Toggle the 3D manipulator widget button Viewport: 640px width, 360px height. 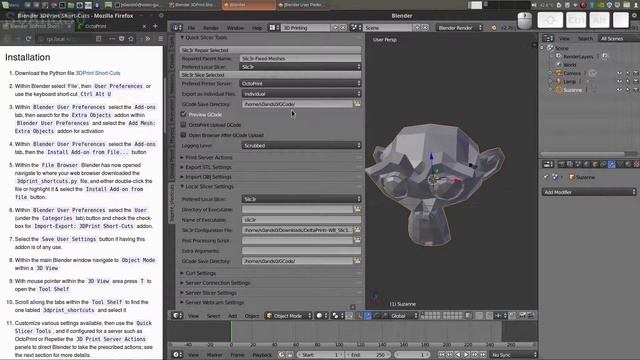359,316
